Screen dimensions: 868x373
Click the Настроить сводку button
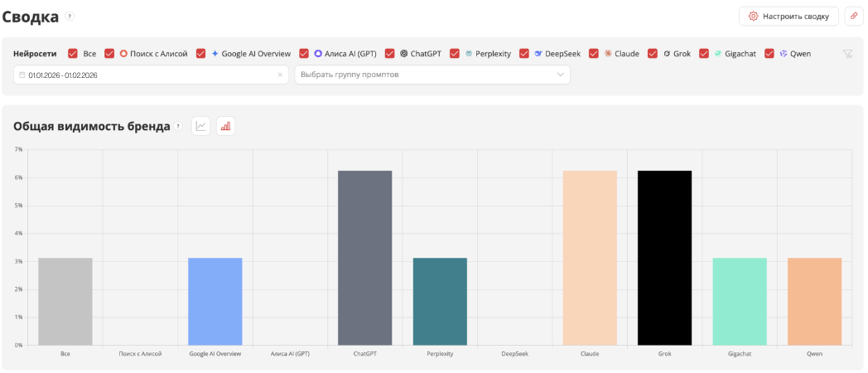[x=788, y=17]
